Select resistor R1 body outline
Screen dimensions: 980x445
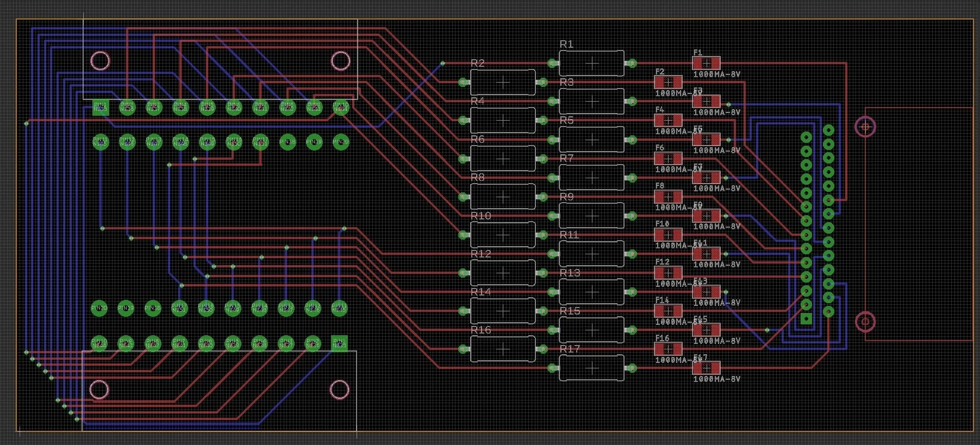(x=591, y=63)
